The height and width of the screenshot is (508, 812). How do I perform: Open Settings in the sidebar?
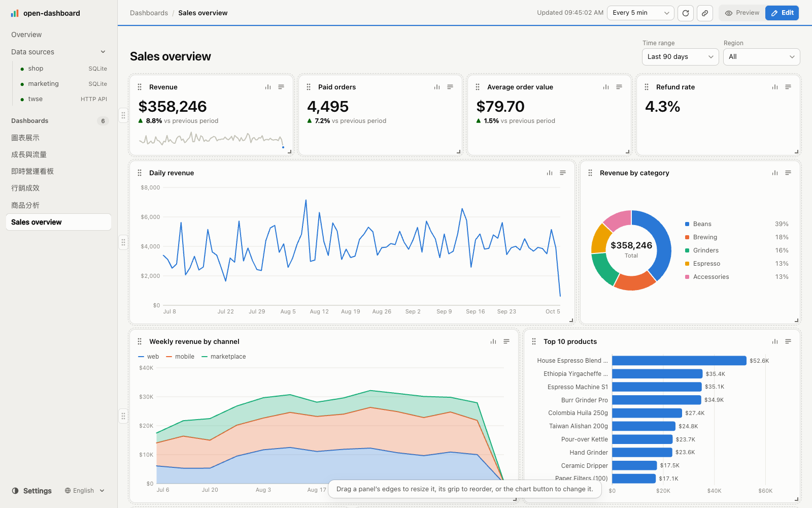[32, 491]
